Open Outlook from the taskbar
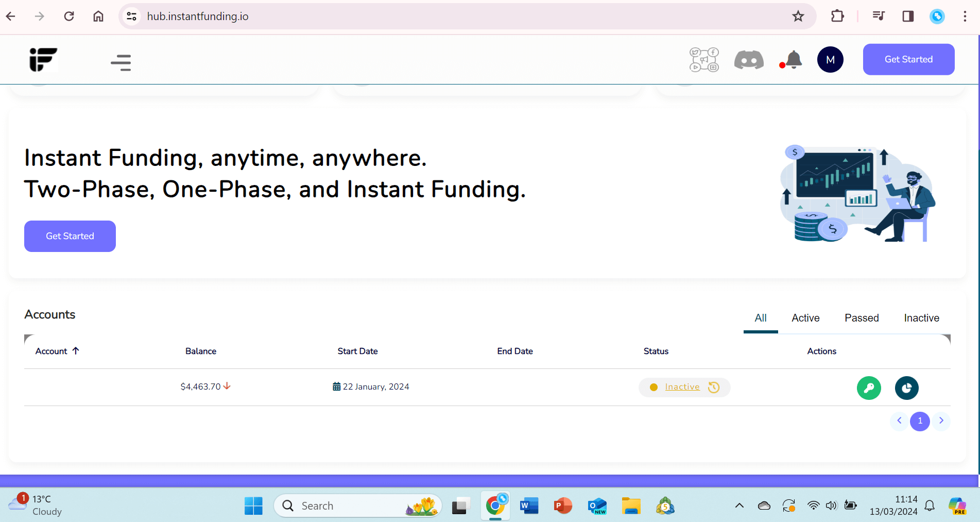The height and width of the screenshot is (522, 980). (597, 506)
